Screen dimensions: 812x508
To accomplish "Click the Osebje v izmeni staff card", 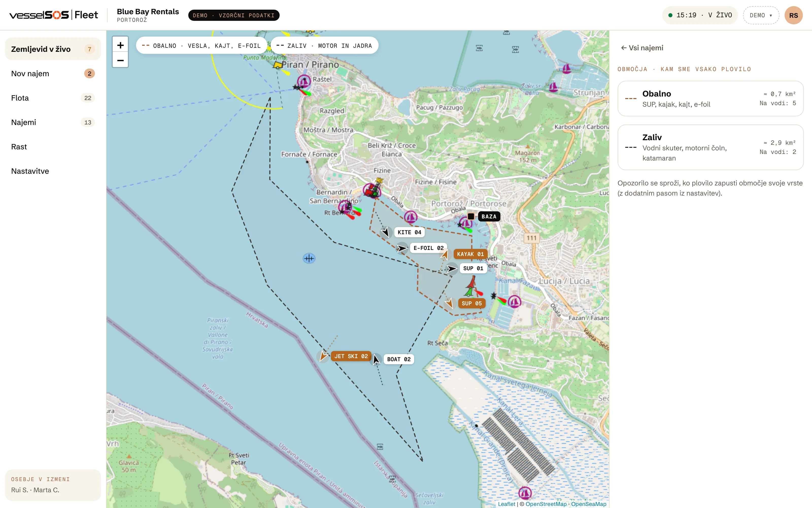I will pyautogui.click(x=53, y=485).
